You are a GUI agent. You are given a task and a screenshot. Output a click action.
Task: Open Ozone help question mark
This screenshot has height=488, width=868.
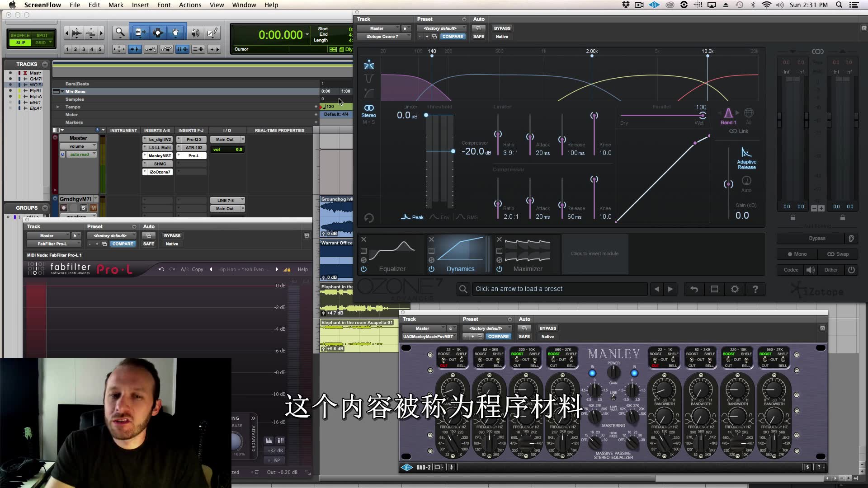[755, 289]
